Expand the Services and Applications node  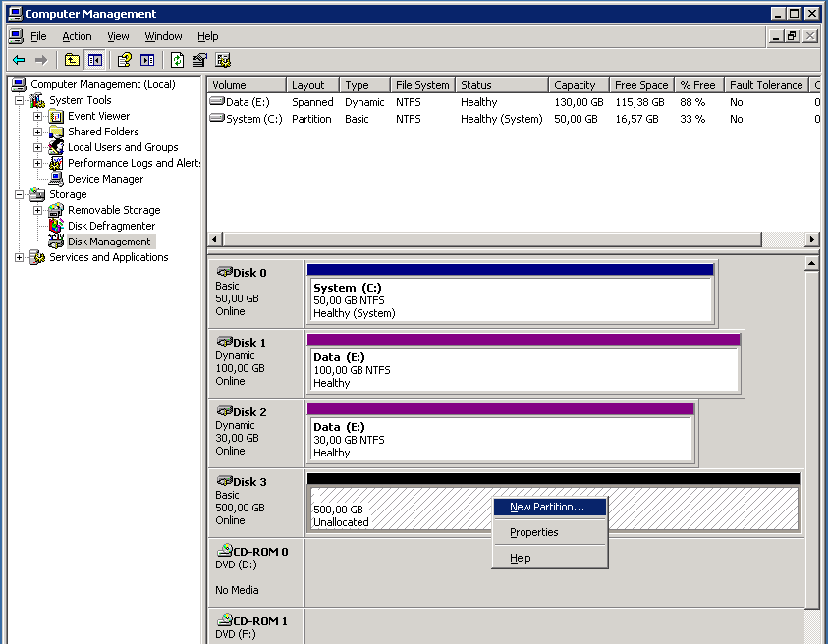point(19,257)
